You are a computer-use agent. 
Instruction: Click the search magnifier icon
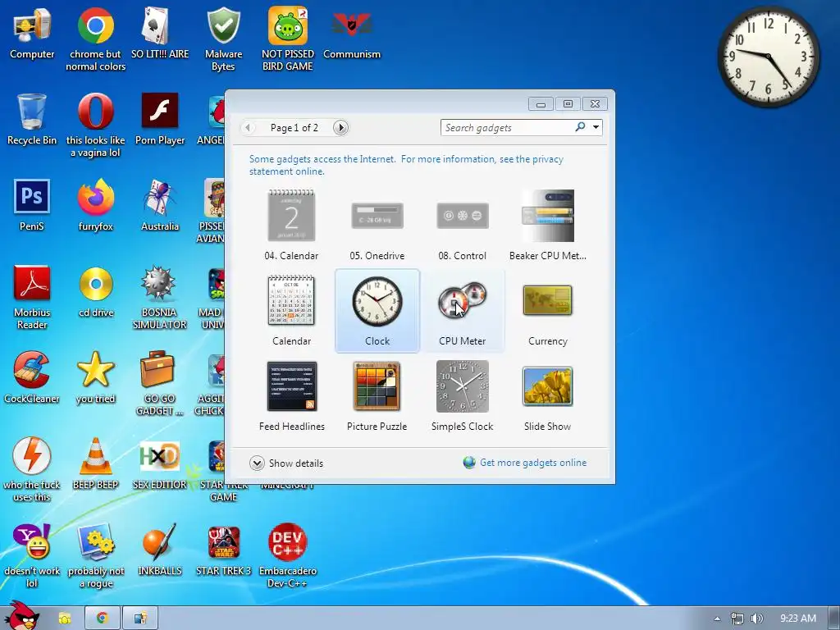580,127
